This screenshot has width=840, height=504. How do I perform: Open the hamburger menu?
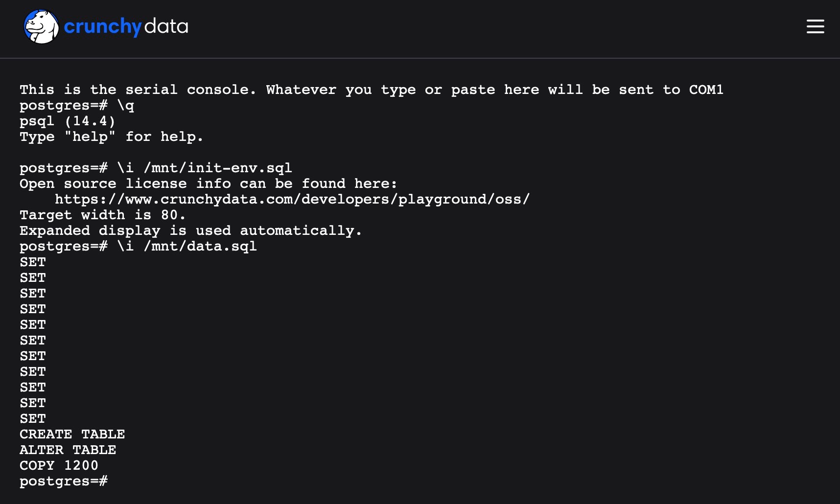(815, 26)
